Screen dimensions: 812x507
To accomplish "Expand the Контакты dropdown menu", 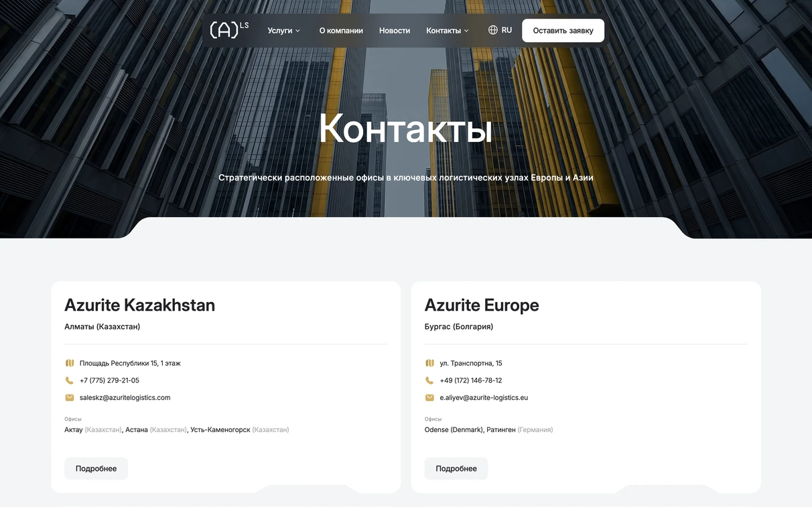I will click(x=448, y=31).
